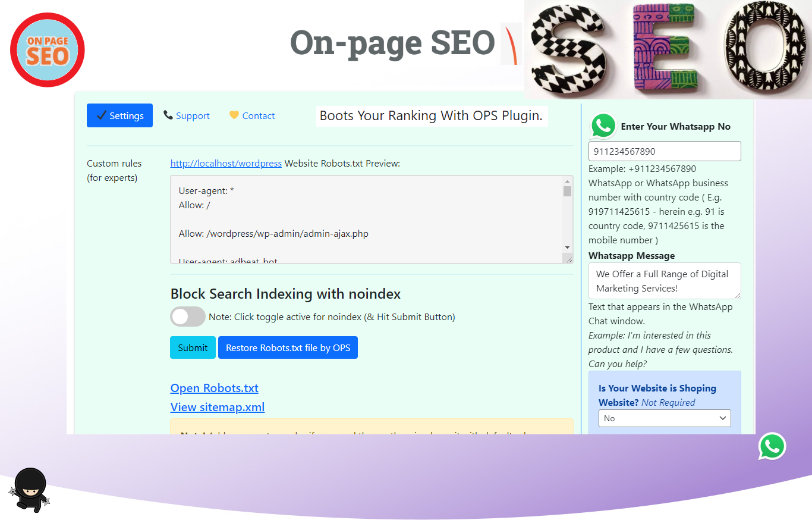The width and height of the screenshot is (812, 520).
Task: Click the User-agent: * line in preview
Action: pos(207,191)
